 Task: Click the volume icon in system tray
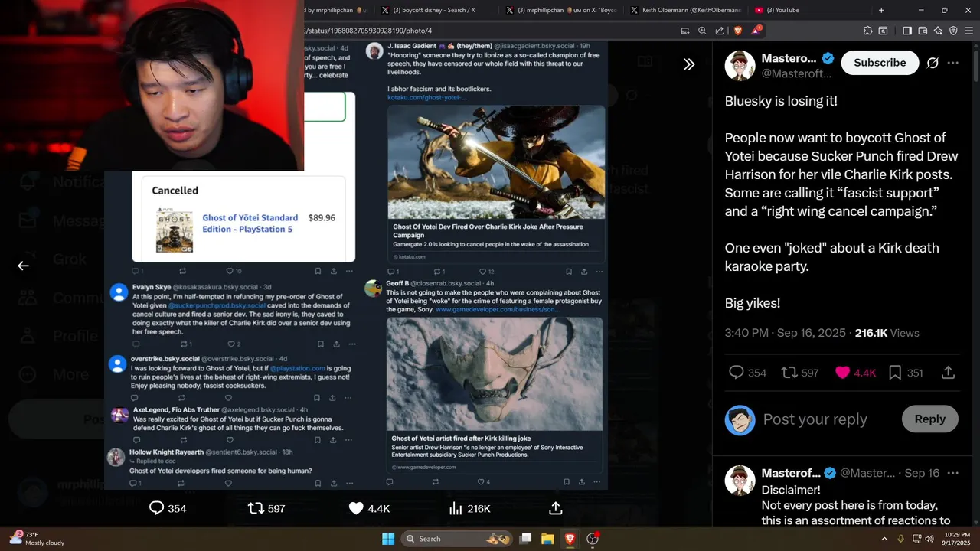[929, 539]
